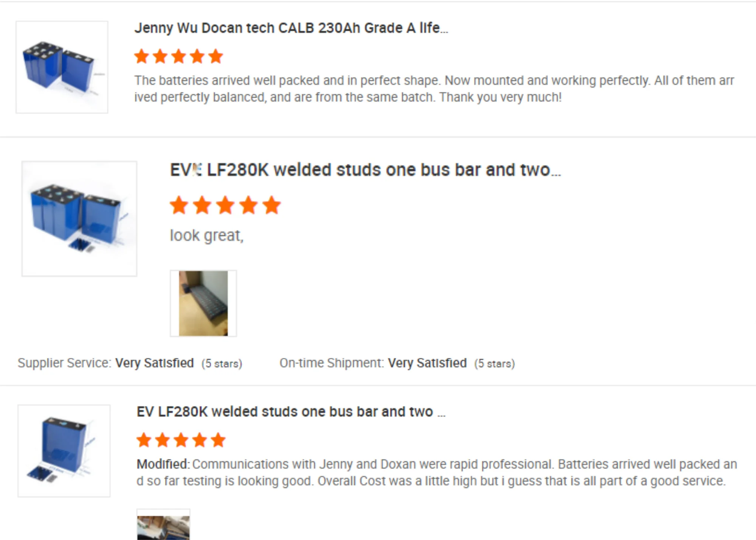Click the 'look great,' review text

207,236
